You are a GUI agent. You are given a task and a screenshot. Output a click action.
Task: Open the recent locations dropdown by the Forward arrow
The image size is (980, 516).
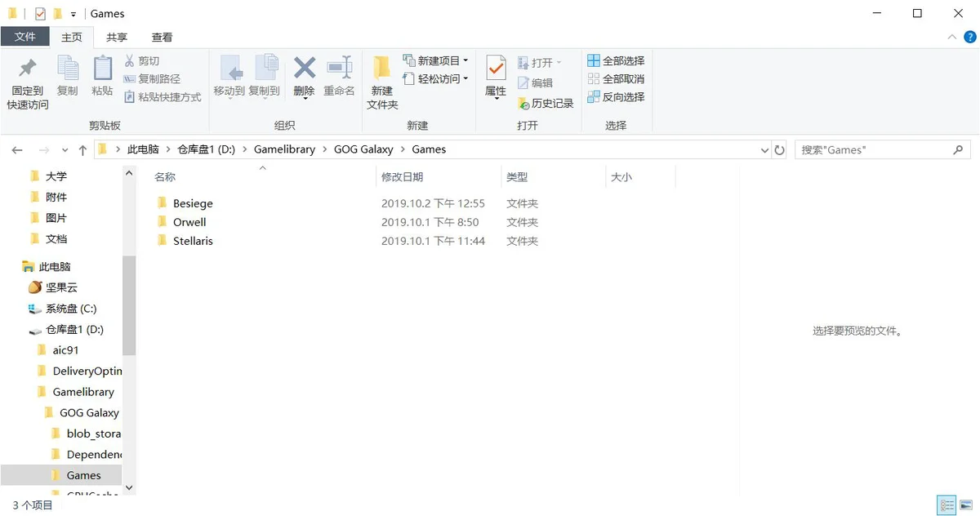click(64, 151)
